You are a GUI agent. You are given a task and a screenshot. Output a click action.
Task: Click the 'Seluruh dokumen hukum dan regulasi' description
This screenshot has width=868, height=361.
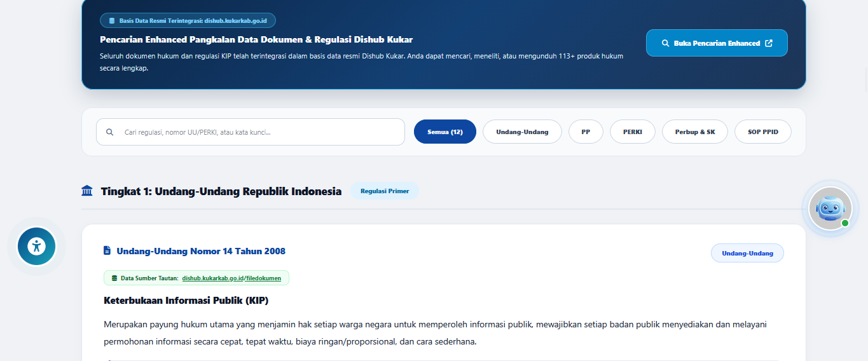tap(361, 62)
